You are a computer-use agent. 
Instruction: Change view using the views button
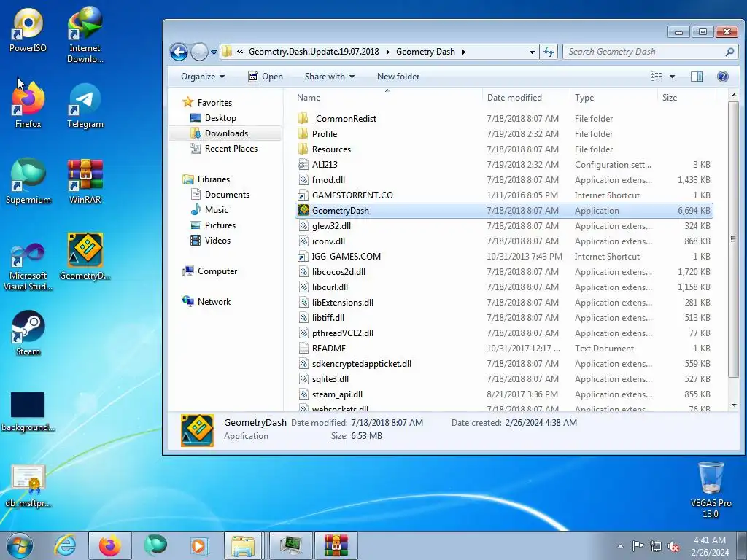(657, 76)
